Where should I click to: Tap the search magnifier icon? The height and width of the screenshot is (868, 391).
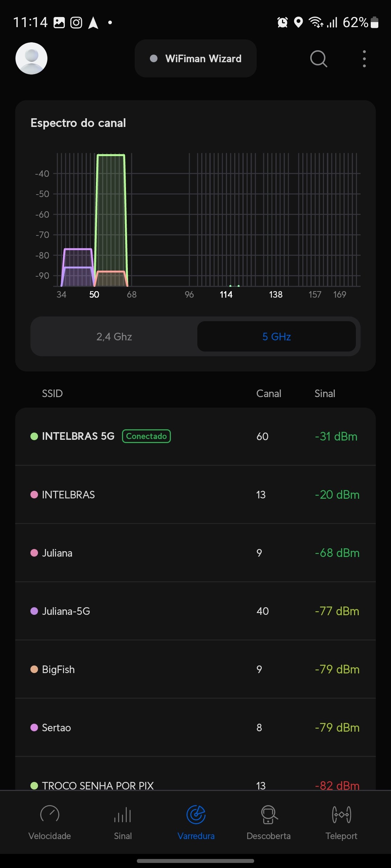tap(319, 59)
